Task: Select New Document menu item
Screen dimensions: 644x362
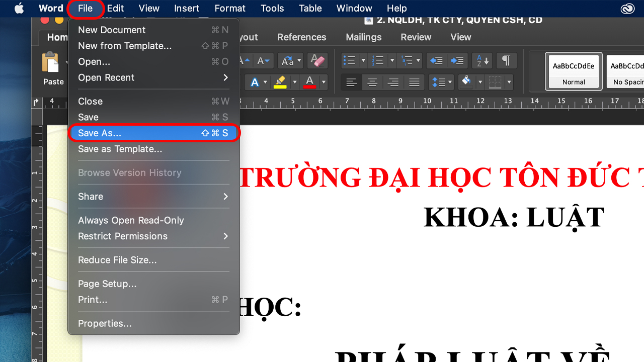Action: coord(153,30)
